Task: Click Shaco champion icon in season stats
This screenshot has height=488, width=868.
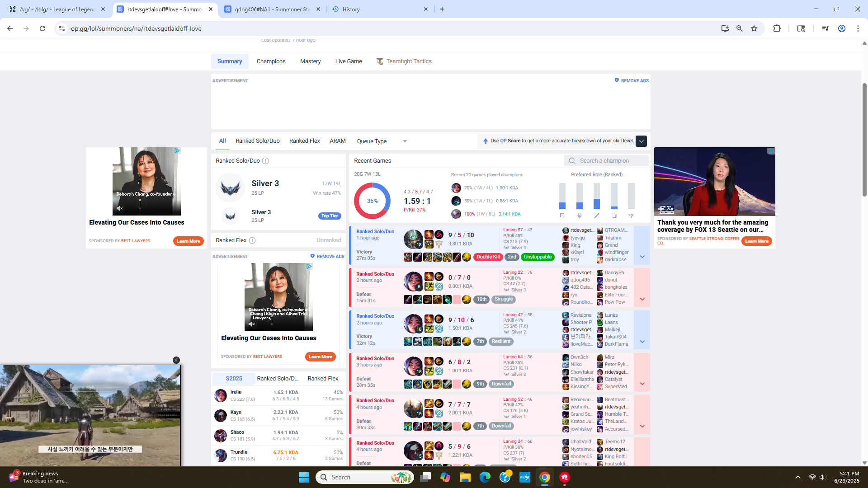Action: pos(221,436)
